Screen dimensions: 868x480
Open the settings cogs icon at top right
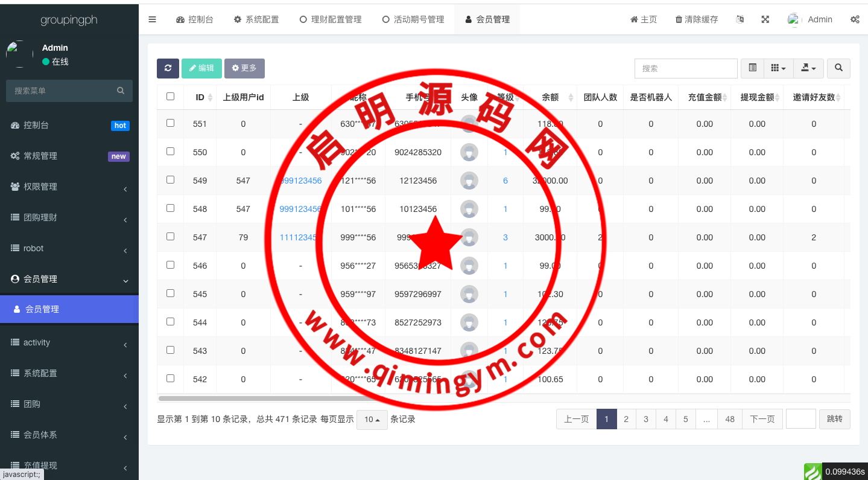[855, 19]
